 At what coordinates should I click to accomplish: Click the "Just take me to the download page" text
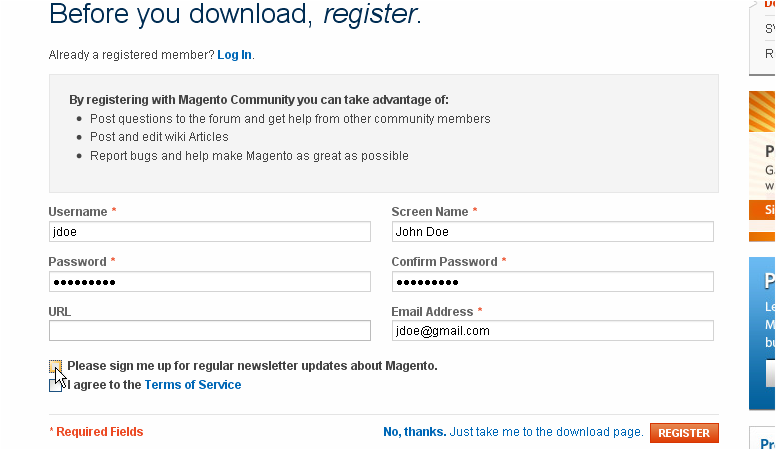click(x=546, y=432)
